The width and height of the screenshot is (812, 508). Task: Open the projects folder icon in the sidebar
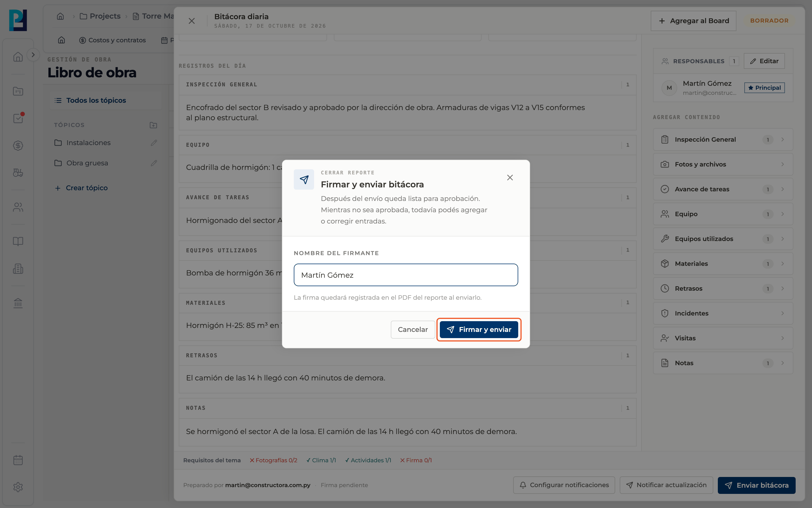[x=18, y=91]
